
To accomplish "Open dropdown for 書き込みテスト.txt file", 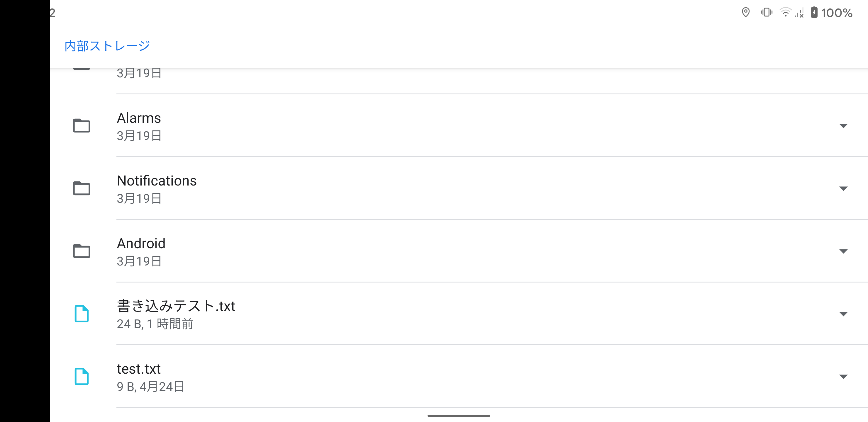I will pyautogui.click(x=843, y=314).
